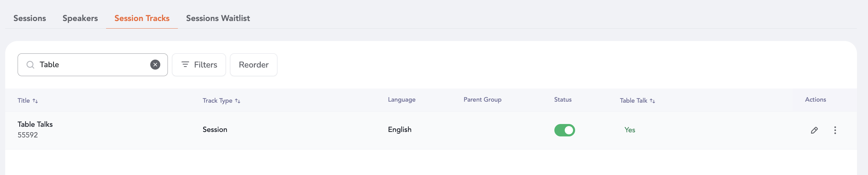Click the sort arrows next to Track Type
This screenshot has height=175, width=868.
click(x=238, y=101)
